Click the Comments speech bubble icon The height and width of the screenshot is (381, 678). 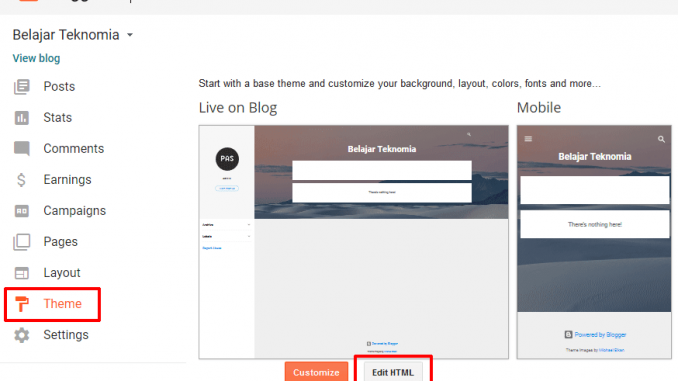coord(22,149)
